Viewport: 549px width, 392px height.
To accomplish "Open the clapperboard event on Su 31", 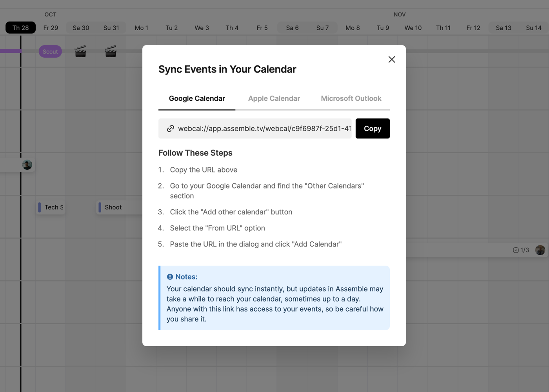I will 111,51.
